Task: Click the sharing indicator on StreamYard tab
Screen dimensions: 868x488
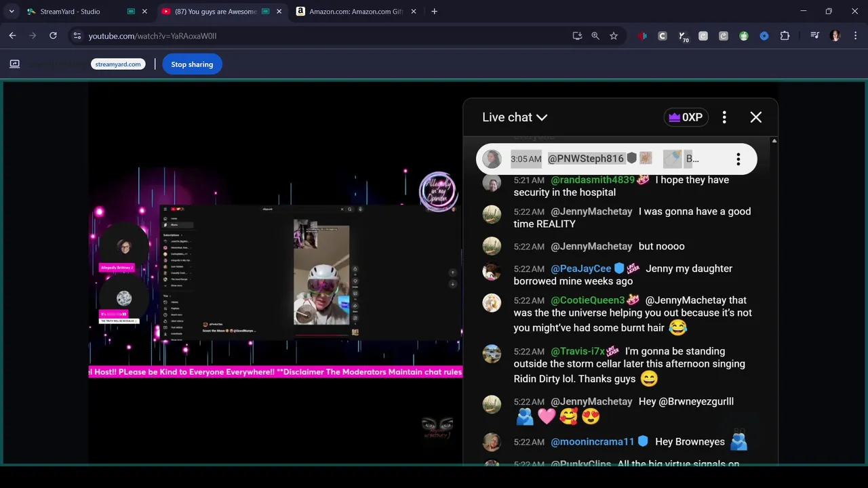Action: pyautogui.click(x=131, y=12)
